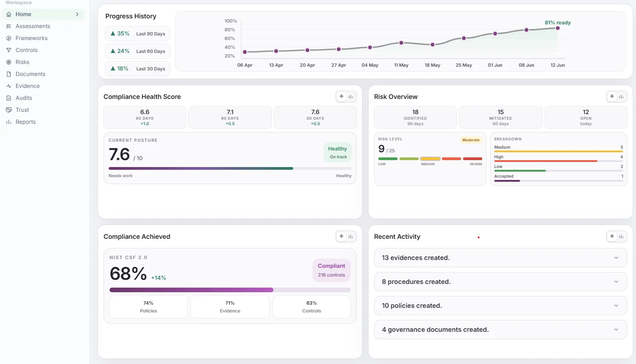Viewport: 636px width, 364px height.
Task: Click the Low green risk level segment
Action: [388, 159]
